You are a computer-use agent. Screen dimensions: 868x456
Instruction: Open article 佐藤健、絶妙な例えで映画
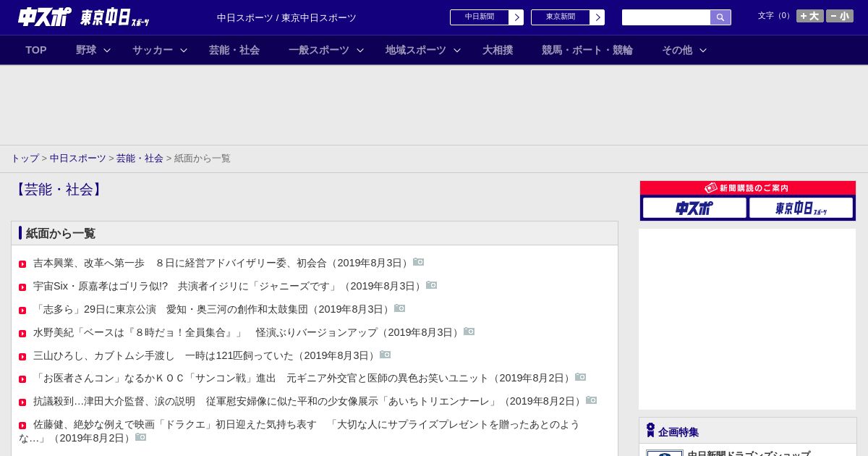(x=299, y=431)
